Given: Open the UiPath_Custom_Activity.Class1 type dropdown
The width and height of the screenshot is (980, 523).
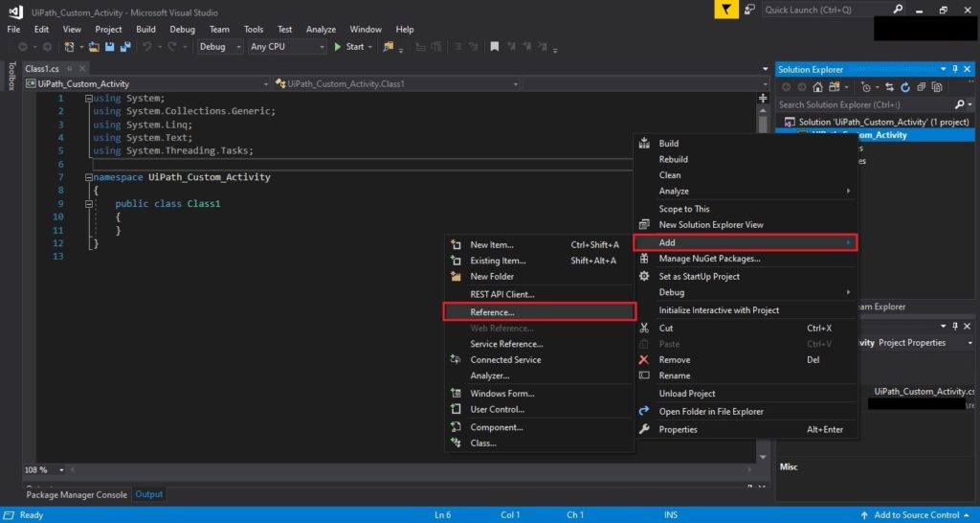Looking at the screenshot, I should (397, 84).
